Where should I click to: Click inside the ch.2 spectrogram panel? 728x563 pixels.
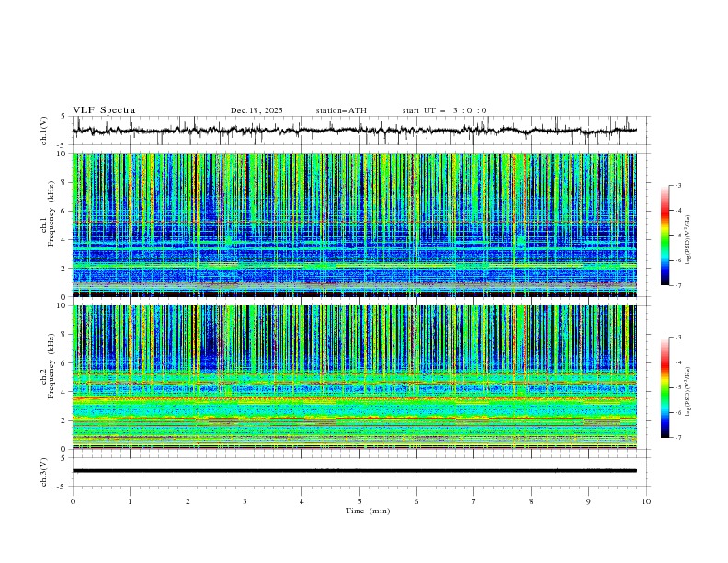[358, 377]
